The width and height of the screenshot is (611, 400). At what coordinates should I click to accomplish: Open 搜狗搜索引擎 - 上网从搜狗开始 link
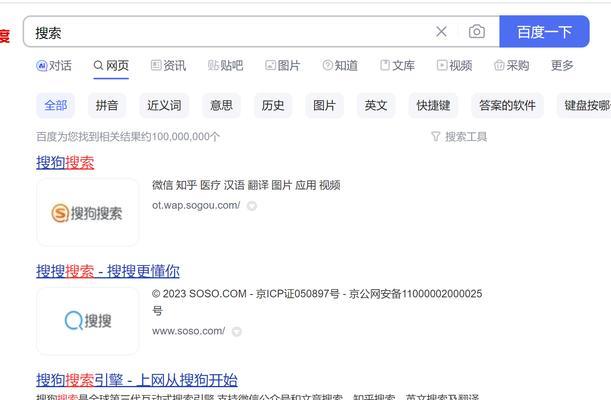(x=137, y=380)
